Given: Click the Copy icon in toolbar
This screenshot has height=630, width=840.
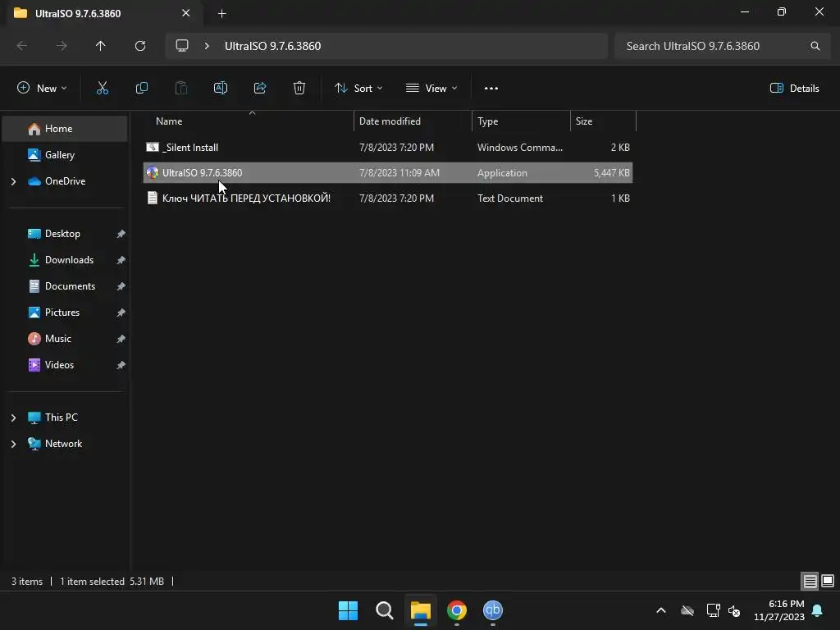Looking at the screenshot, I should point(141,89).
